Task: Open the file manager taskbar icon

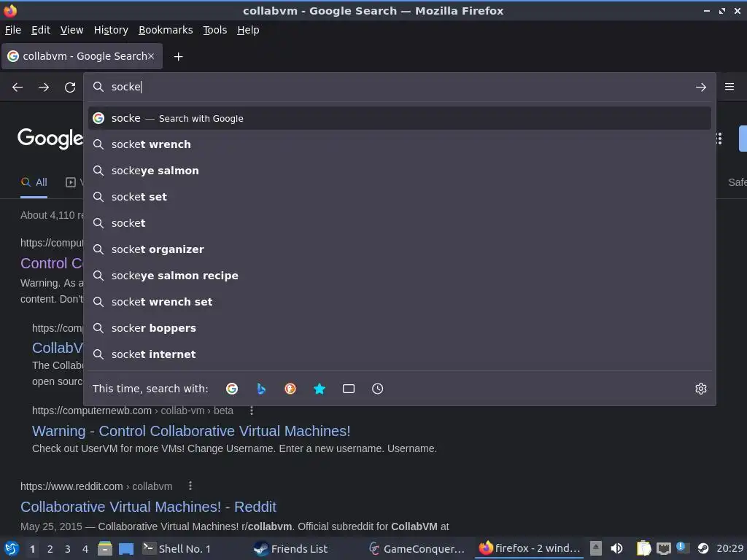Action: coord(105,548)
